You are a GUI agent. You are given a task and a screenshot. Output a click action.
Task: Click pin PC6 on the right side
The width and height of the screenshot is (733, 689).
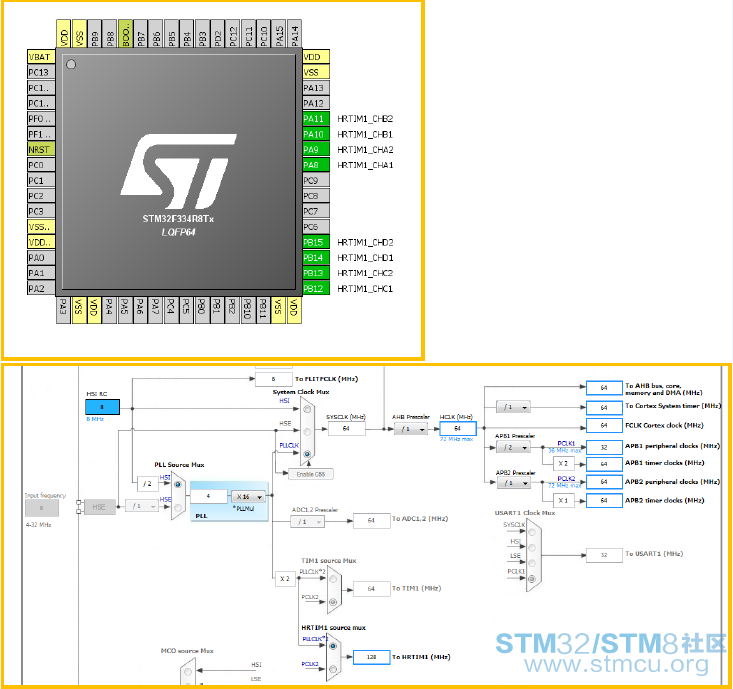316,227
